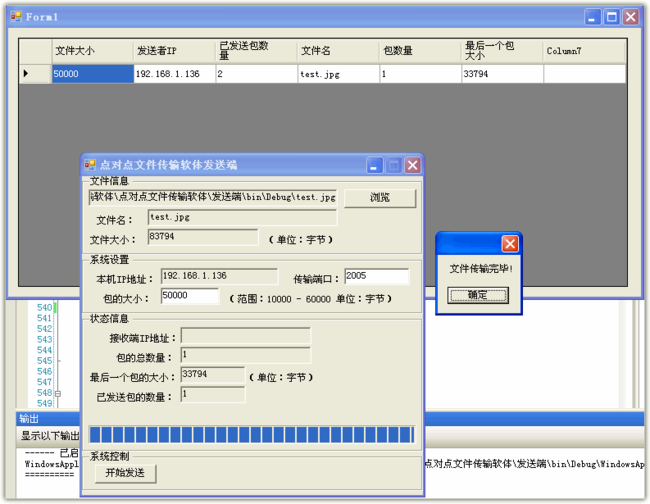
Task: Click the 本机IP地址 field
Action: pyautogui.click(x=219, y=276)
